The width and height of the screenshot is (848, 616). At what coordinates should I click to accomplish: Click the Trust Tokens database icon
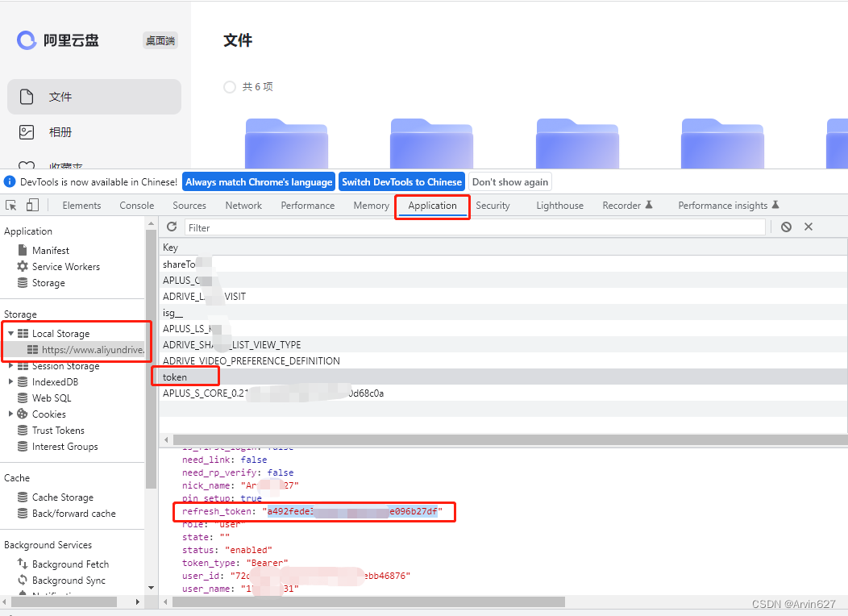23,430
